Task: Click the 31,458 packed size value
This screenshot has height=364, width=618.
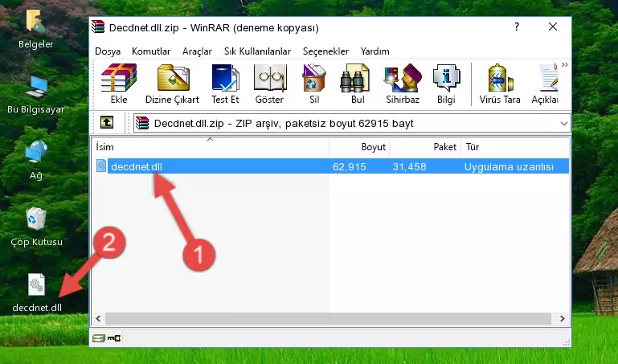Action: click(409, 166)
